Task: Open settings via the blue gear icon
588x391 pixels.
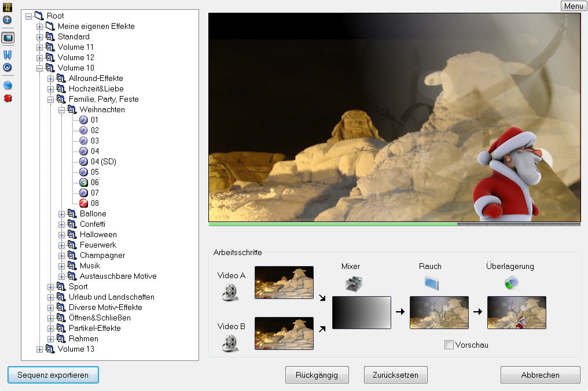Action: [x=8, y=68]
